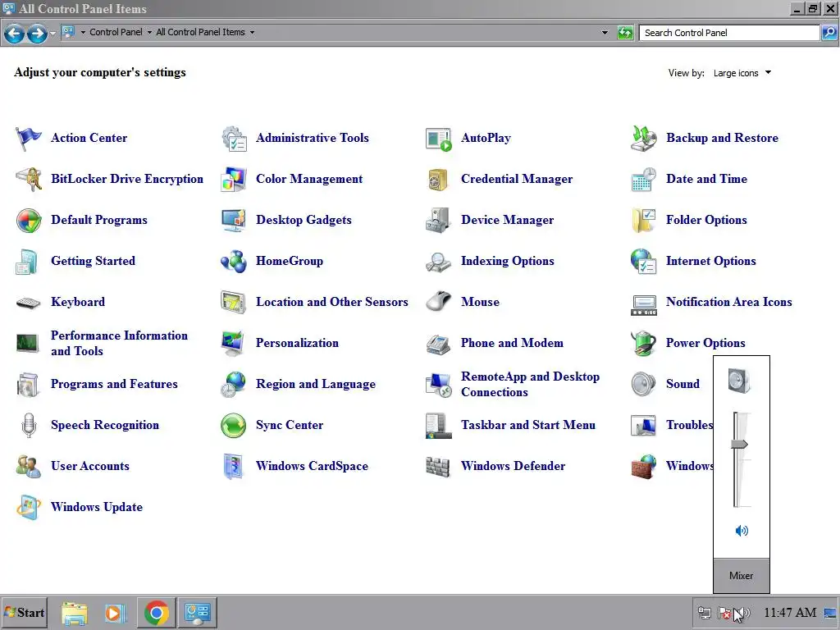Go back with the Back arrow button
Image resolution: width=840 pixels, height=630 pixels.
pyautogui.click(x=14, y=33)
